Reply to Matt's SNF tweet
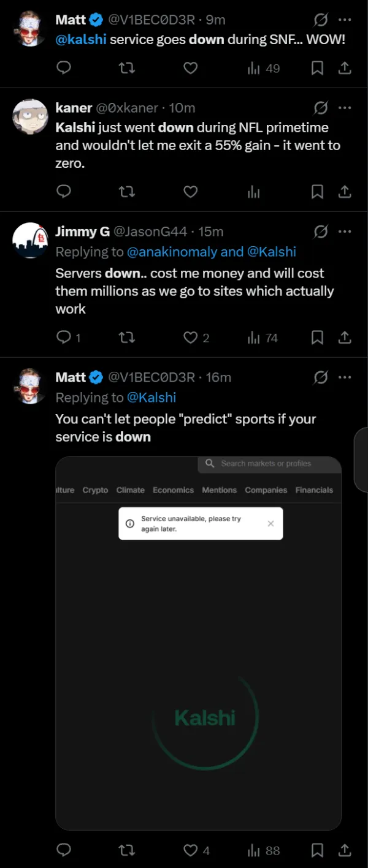The height and width of the screenshot is (868, 368). [64, 68]
